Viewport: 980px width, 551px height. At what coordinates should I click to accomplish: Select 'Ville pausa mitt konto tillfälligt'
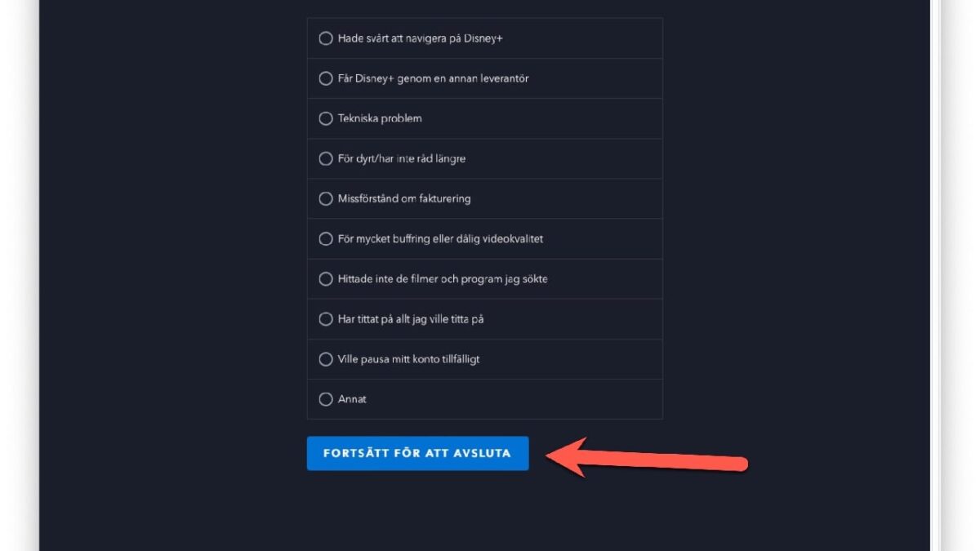click(325, 358)
